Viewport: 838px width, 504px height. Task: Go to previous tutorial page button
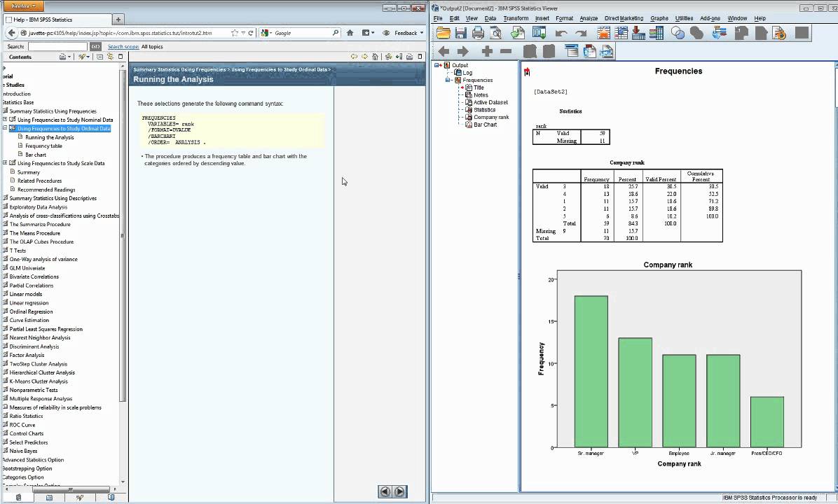click(385, 491)
